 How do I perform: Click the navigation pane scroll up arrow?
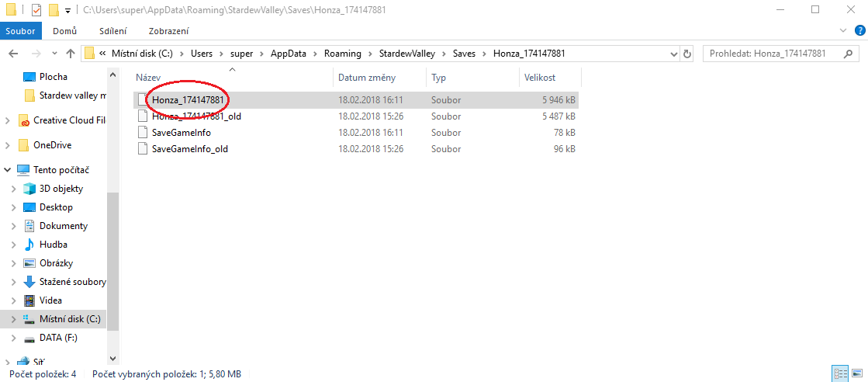(113, 75)
